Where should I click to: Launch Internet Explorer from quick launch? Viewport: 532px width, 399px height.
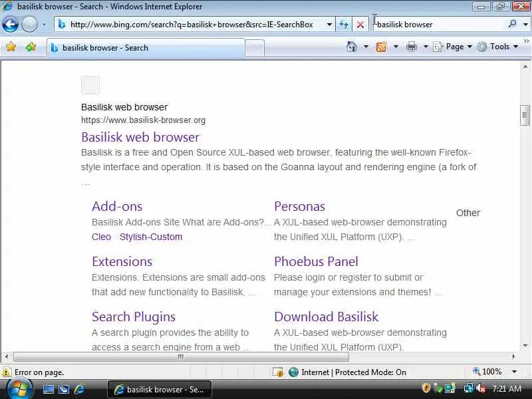[x=79, y=389]
